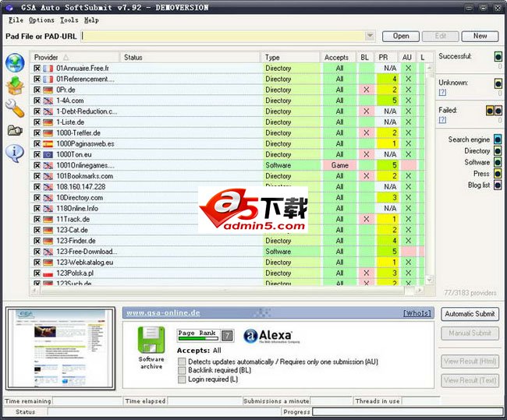The height and width of the screenshot is (420, 507).
Task: Click the New button
Action: click(480, 36)
